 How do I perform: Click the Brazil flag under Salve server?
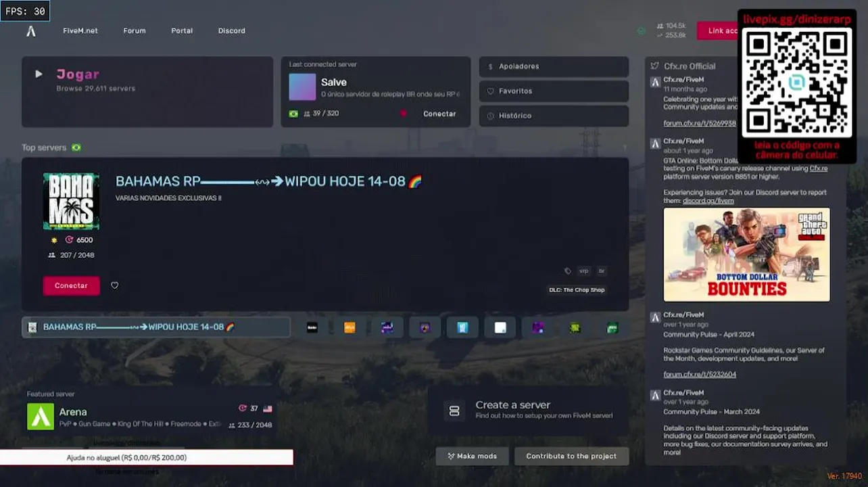[293, 114]
